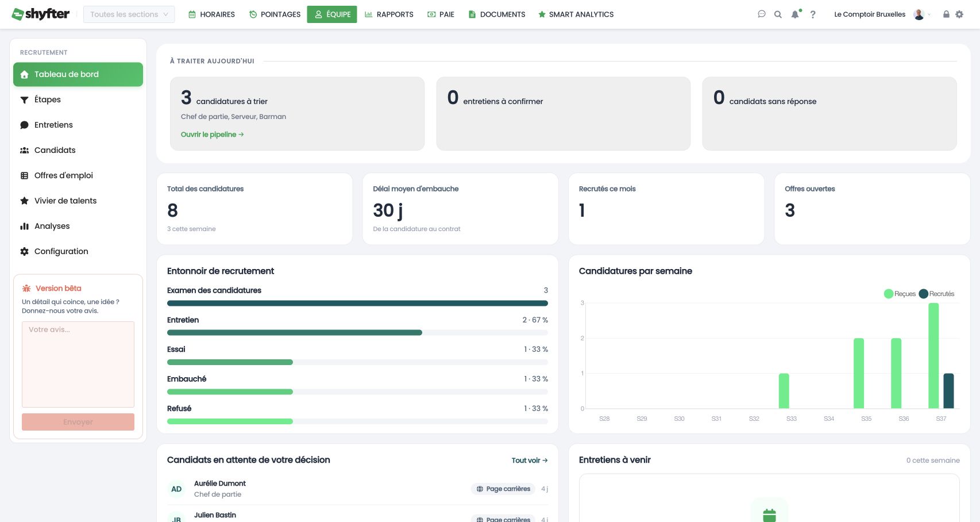The width and height of the screenshot is (980, 522).
Task: Click the AD avatar initials
Action: tap(176, 489)
